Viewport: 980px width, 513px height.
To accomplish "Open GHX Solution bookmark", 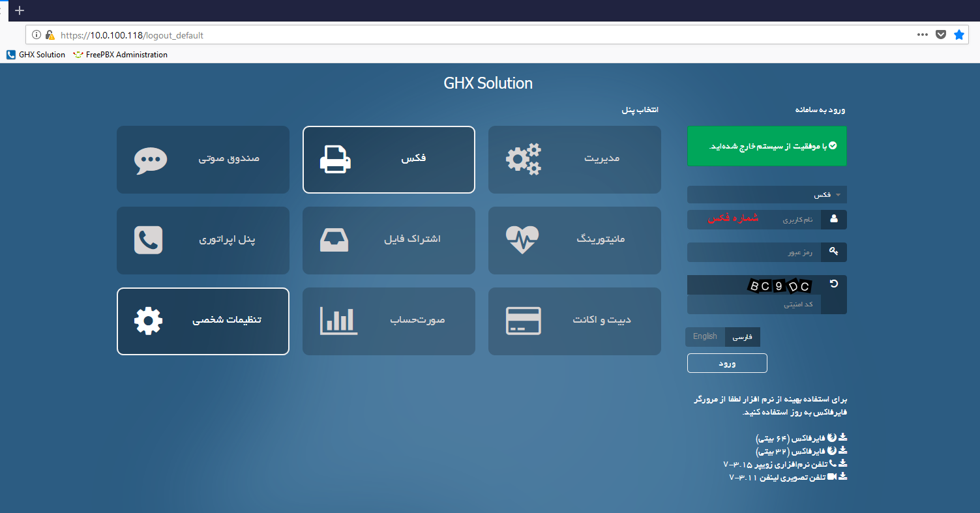I will [36, 55].
